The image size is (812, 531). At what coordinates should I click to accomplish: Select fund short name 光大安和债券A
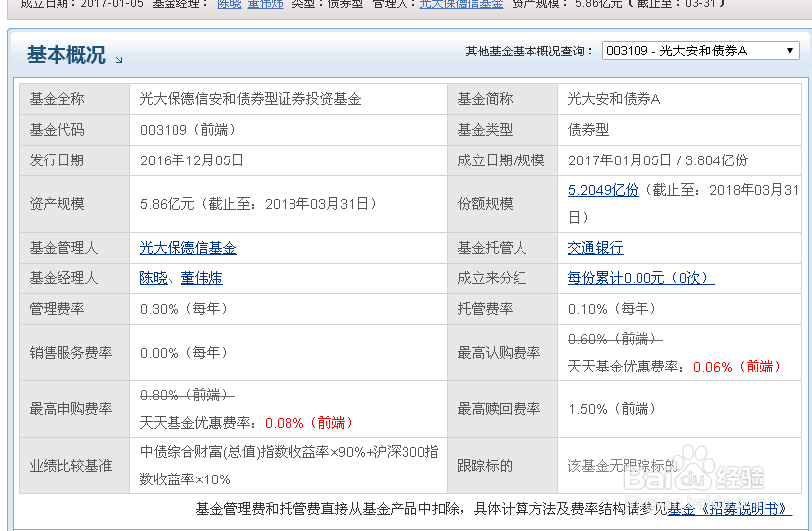[x=614, y=99]
